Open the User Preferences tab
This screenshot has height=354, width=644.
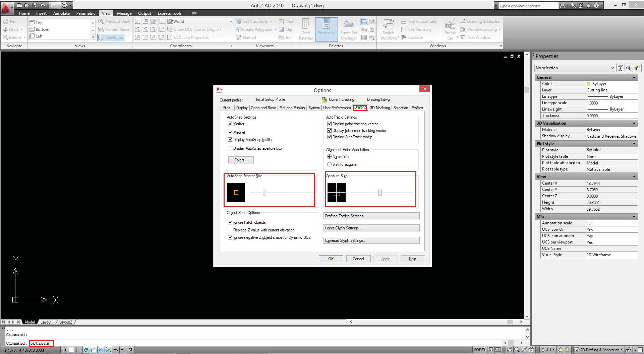coord(337,108)
